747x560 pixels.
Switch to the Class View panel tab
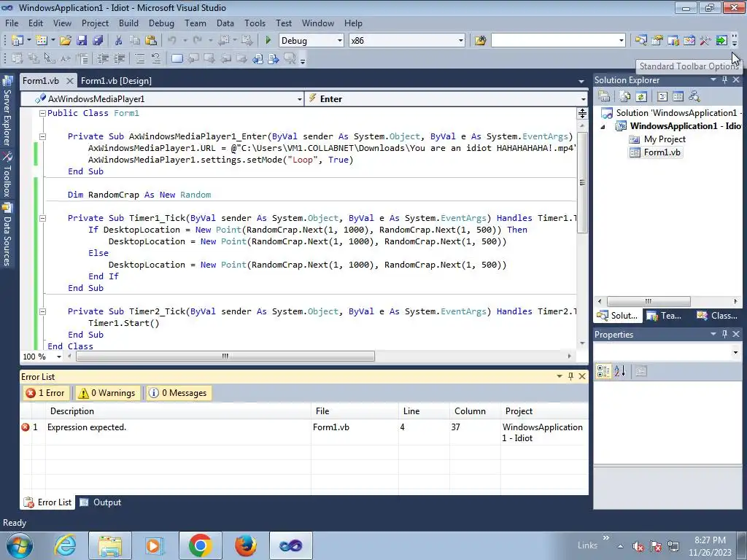tap(717, 316)
